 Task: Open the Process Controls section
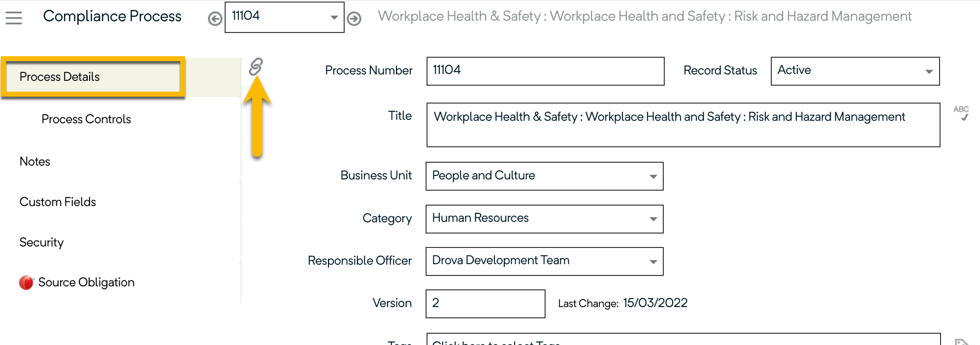86,119
